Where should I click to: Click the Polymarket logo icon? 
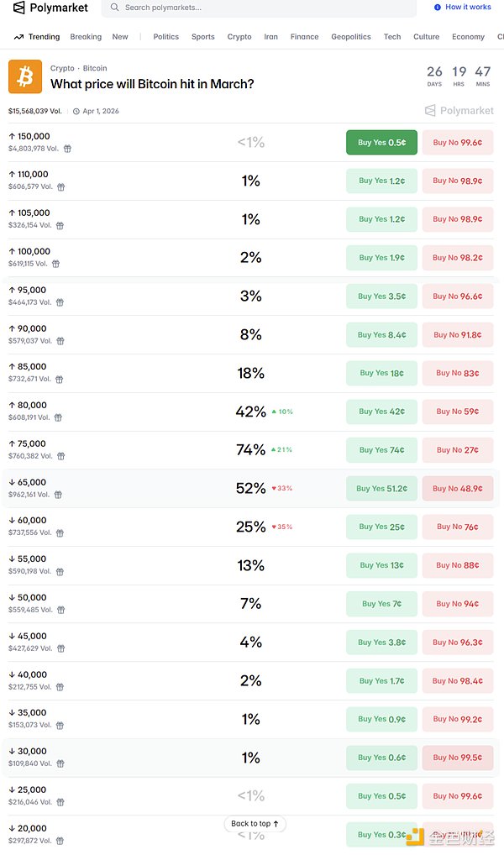coord(19,8)
